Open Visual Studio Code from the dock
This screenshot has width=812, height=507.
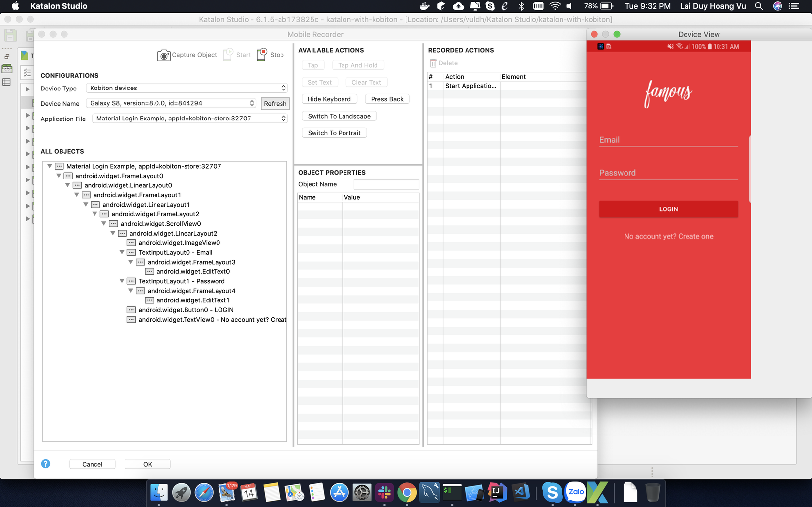521,492
